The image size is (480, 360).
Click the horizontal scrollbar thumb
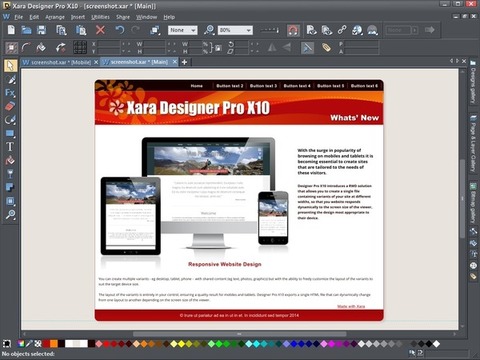point(239,334)
